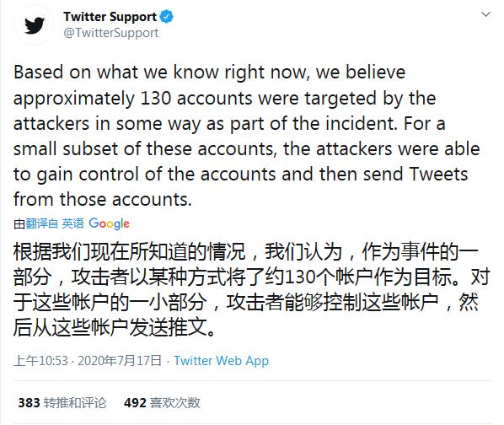Expand the tweet options chevron menu

pyautogui.click(x=485, y=14)
